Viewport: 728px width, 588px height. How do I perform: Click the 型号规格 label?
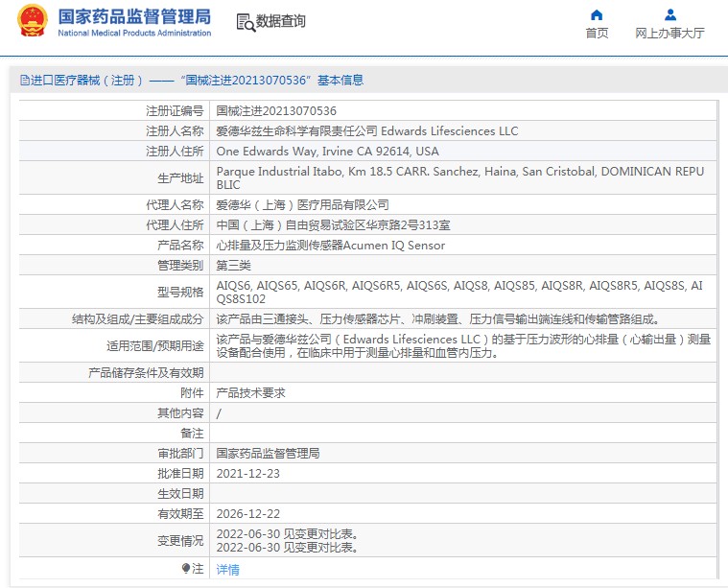(180, 293)
